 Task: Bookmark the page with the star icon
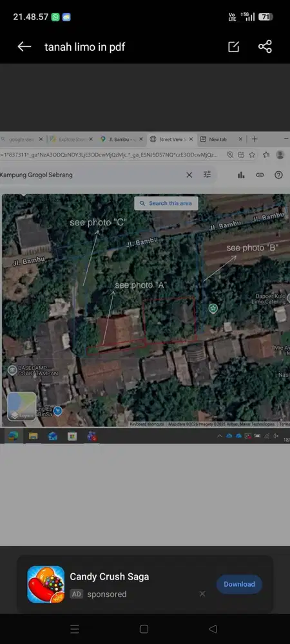(x=252, y=155)
